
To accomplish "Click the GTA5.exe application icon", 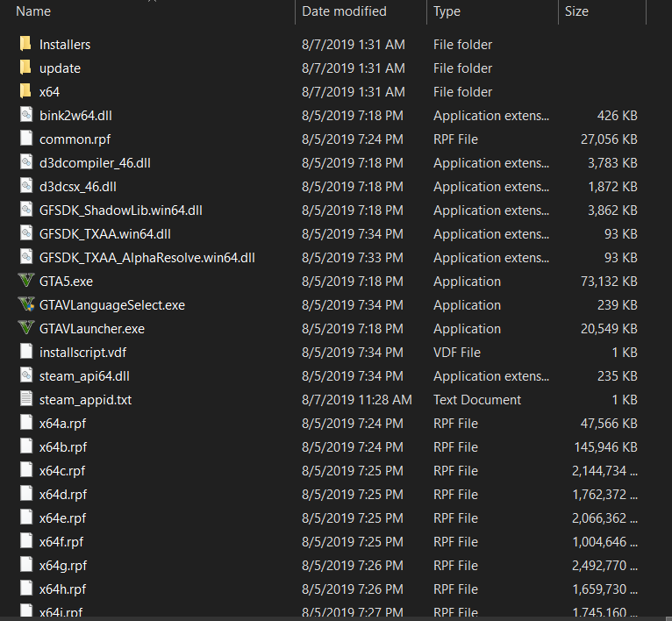I will point(26,281).
